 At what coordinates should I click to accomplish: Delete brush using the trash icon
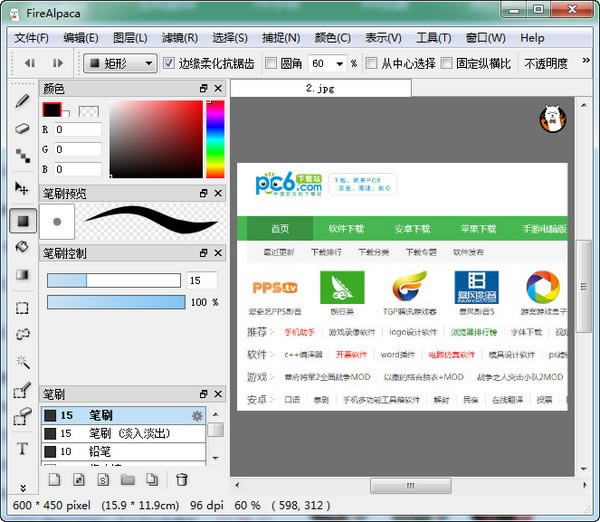pyautogui.click(x=181, y=480)
